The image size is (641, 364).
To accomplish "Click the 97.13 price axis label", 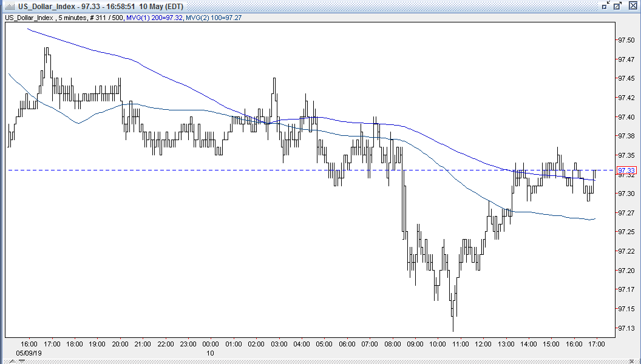I will coord(626,328).
